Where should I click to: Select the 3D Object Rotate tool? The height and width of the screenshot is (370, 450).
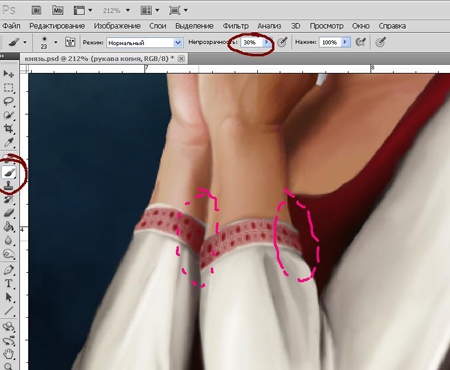(x=8, y=327)
